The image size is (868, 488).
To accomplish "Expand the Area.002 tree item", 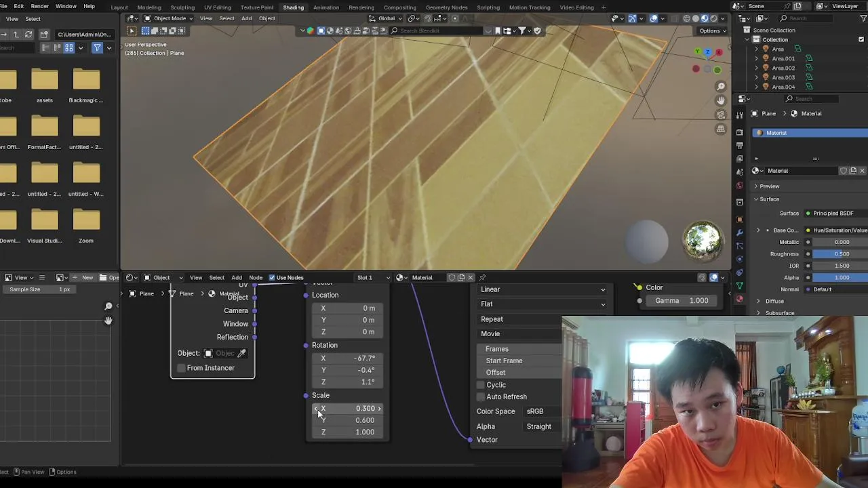I will [x=757, y=68].
